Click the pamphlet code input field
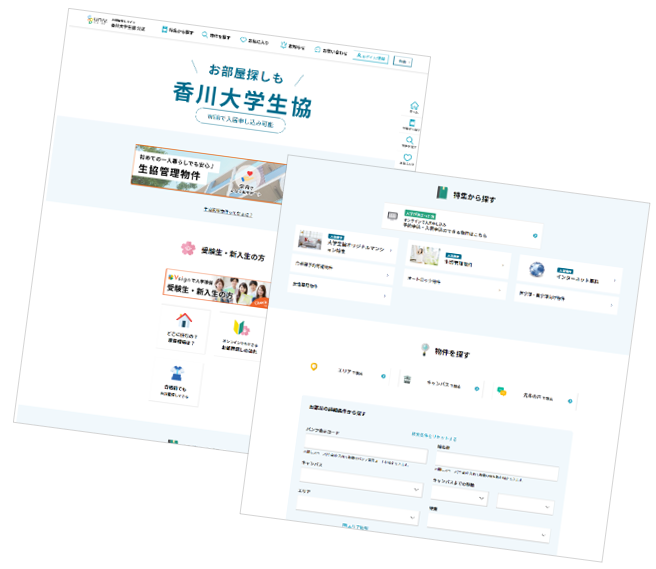The width and height of the screenshot is (656, 569). (366, 449)
